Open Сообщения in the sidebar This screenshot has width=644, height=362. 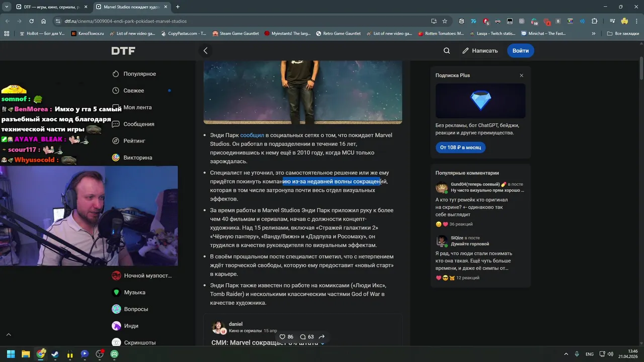click(x=139, y=124)
